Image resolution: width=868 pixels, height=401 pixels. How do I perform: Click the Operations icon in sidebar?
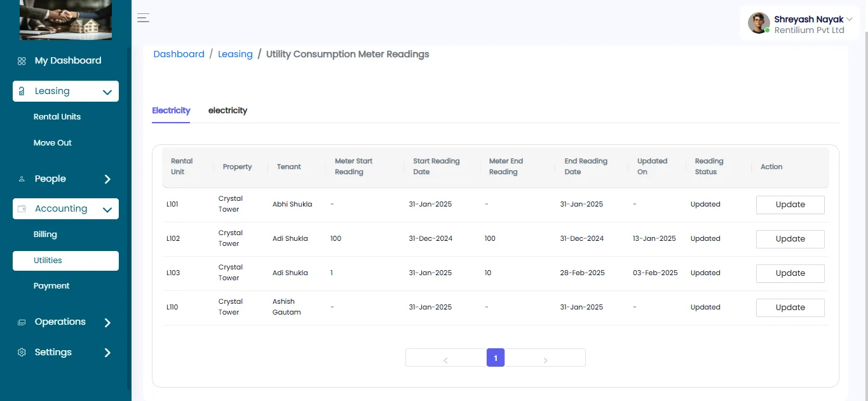(22, 322)
